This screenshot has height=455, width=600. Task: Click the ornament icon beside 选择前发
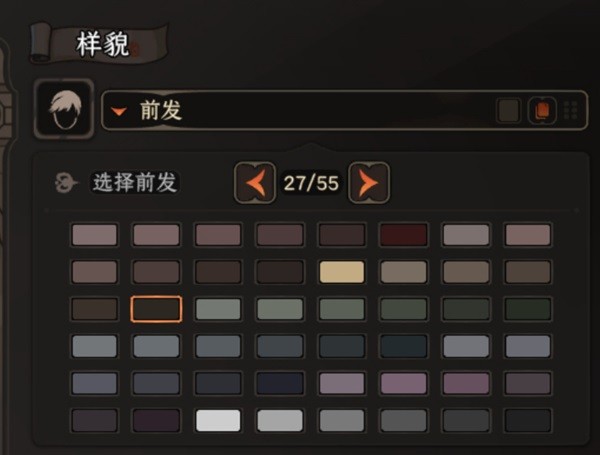coord(66,183)
